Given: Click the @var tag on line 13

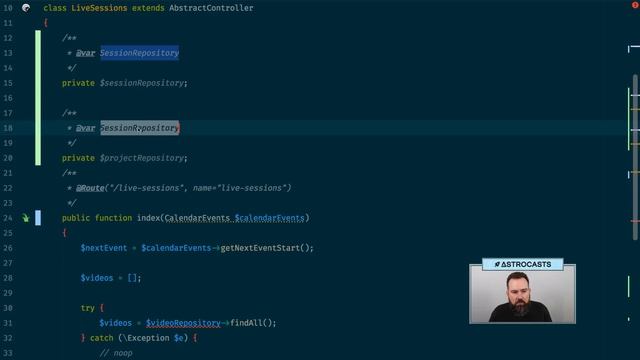Looking at the screenshot, I should pos(85,53).
